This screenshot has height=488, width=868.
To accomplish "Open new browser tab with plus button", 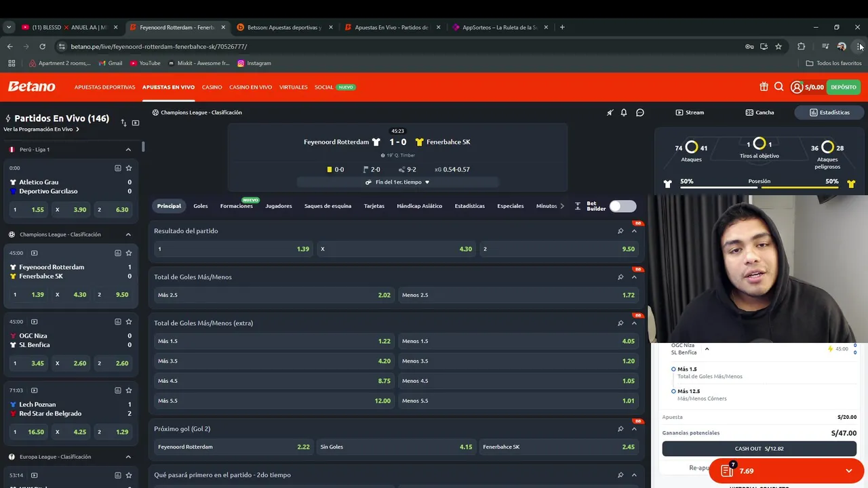I will (562, 27).
